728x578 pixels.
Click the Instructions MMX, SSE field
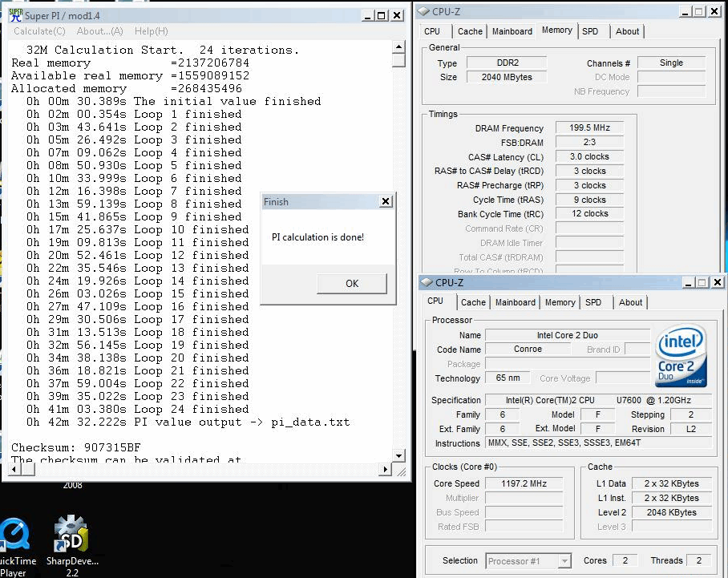coord(599,443)
